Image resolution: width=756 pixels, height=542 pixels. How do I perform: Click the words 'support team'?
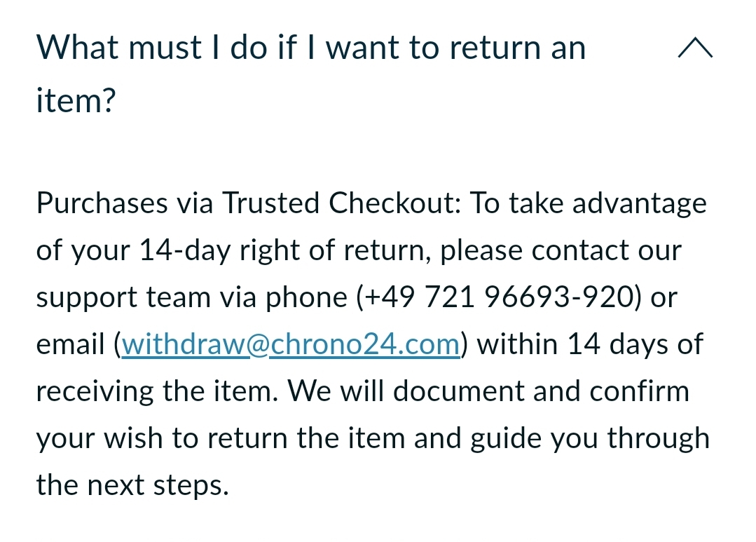125,298
